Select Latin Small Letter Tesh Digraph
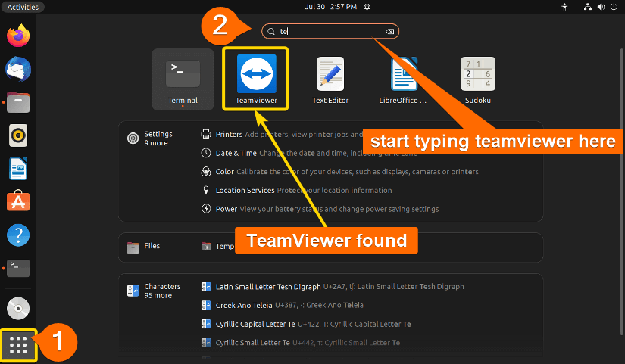This screenshot has height=364, width=625. point(333,287)
